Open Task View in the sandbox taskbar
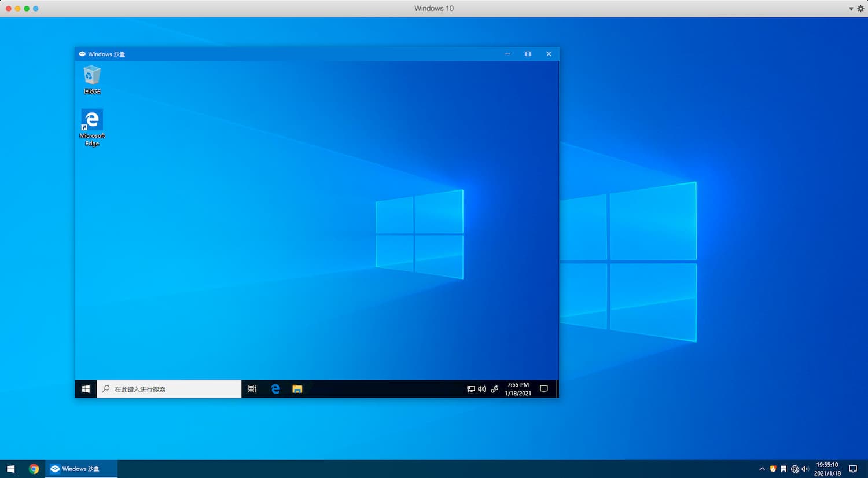Screen dimensions: 868x478 point(252,389)
